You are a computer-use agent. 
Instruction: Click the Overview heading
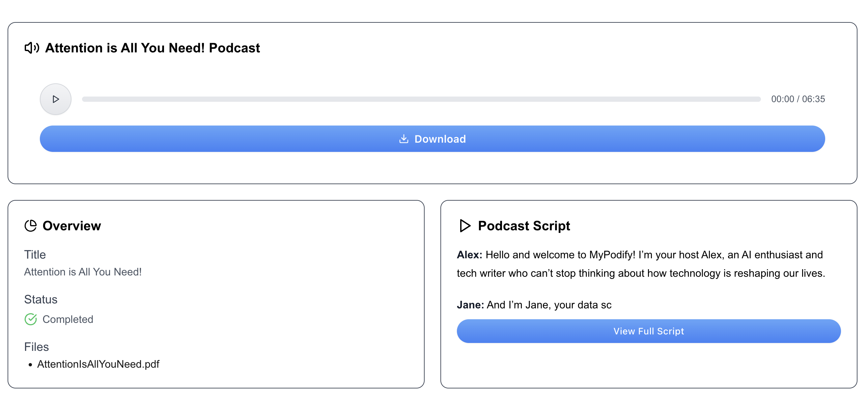pos(72,226)
